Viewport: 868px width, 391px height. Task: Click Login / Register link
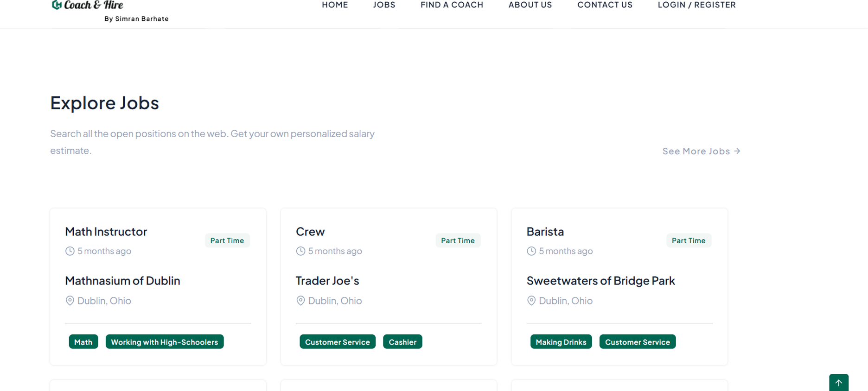[696, 5]
